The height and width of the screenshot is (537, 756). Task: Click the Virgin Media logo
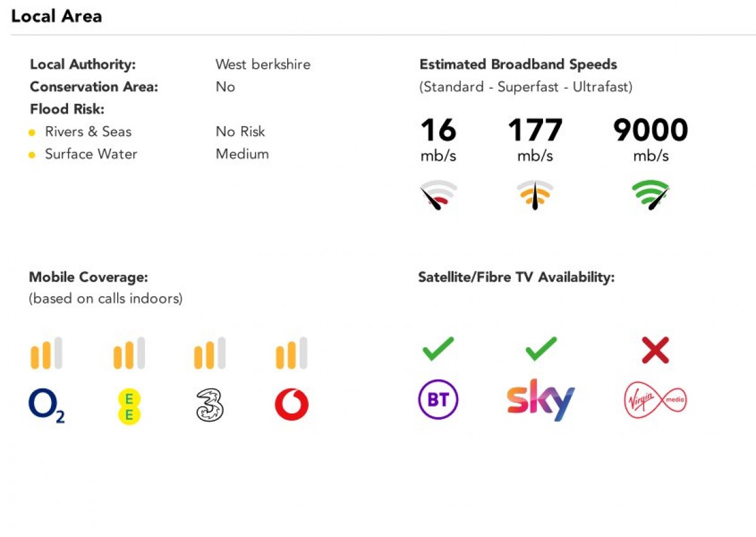(655, 400)
